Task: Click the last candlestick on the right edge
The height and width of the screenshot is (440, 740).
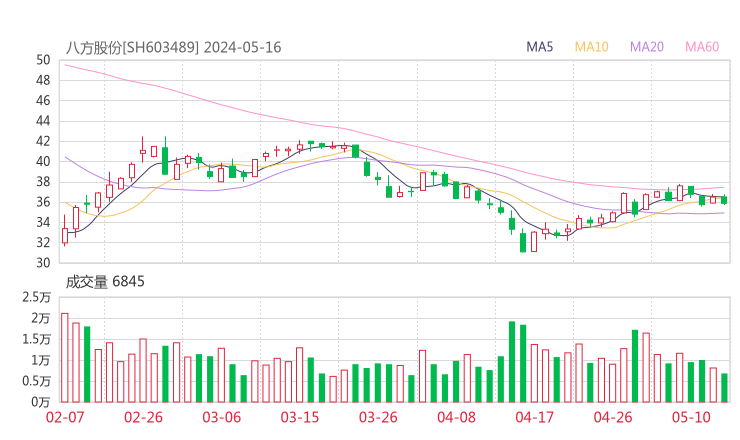Action: [x=724, y=200]
